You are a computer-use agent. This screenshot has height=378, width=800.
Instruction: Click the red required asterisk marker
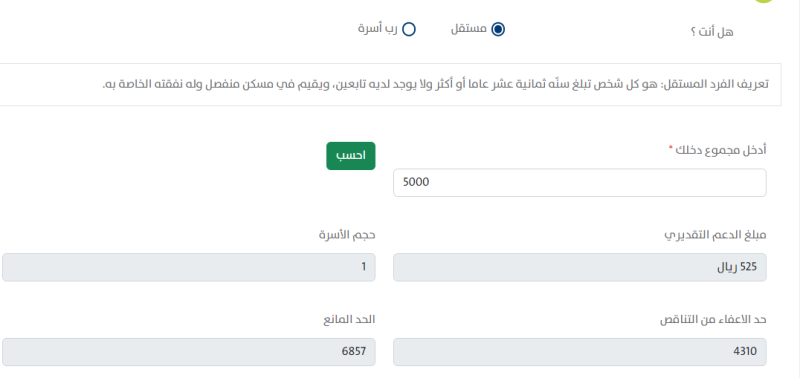pos(671,147)
